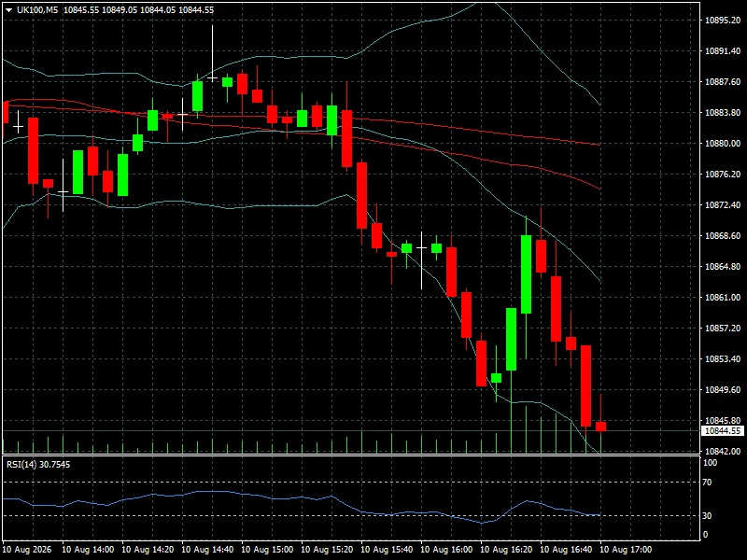Click the 10895.20 price scale label

click(723, 20)
